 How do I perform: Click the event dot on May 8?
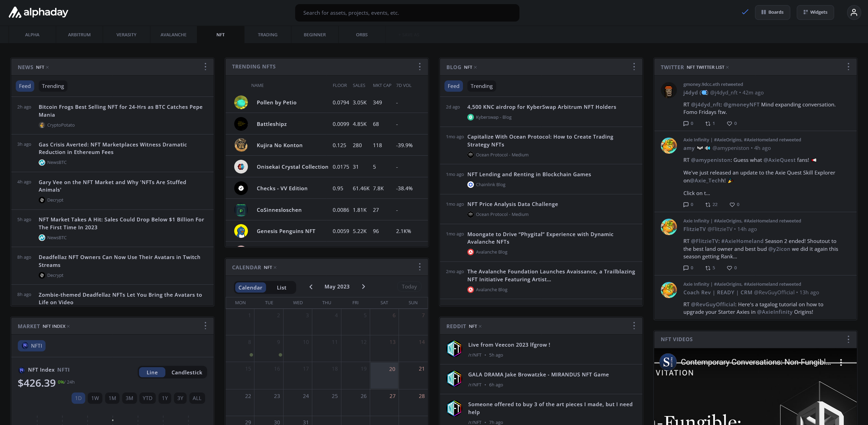(251, 355)
